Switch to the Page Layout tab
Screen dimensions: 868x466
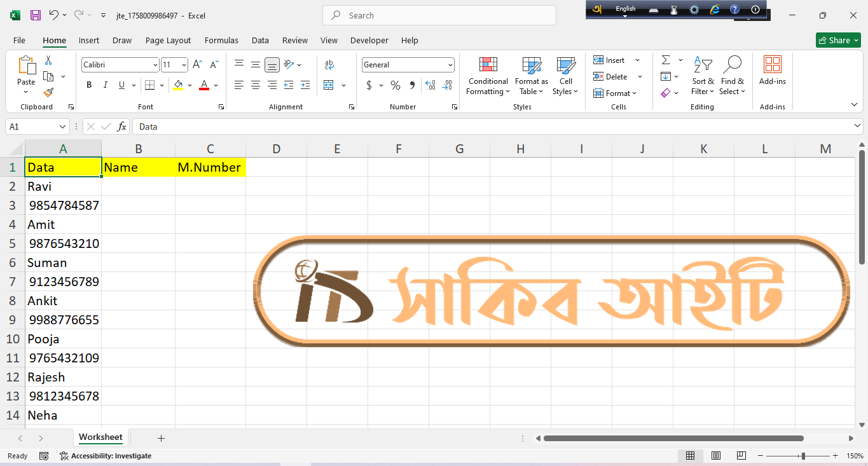pos(168,40)
